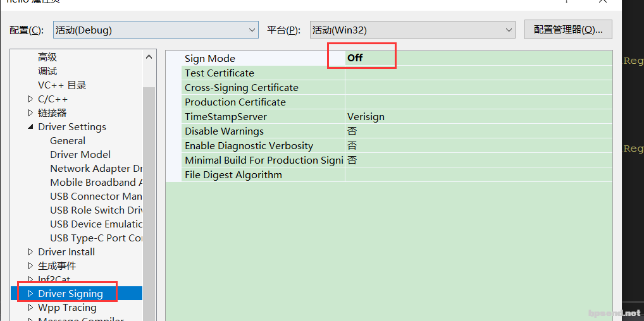Click the Cross-Signing Certificate property row

point(397,87)
